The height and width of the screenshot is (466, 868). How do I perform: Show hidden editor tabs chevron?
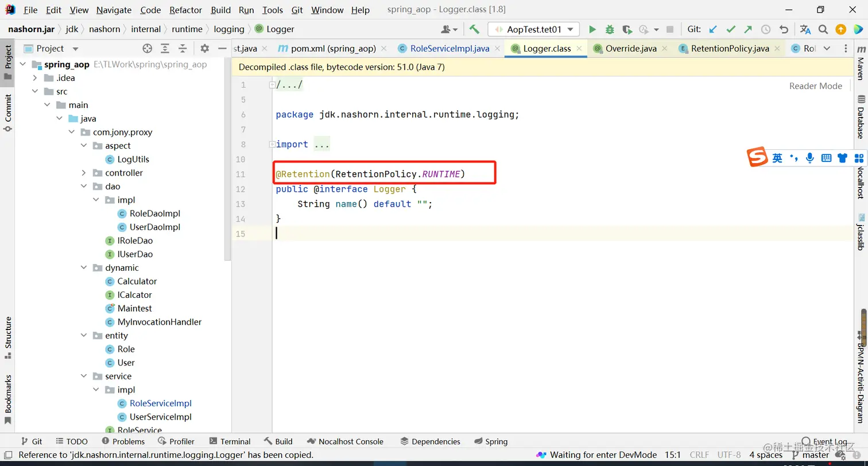(827, 49)
